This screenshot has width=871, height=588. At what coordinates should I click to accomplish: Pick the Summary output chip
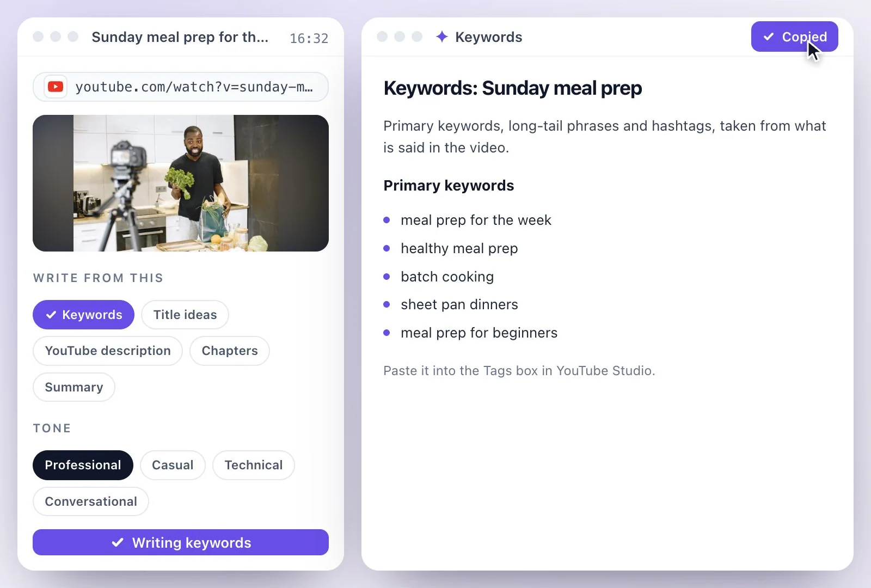[x=74, y=387]
